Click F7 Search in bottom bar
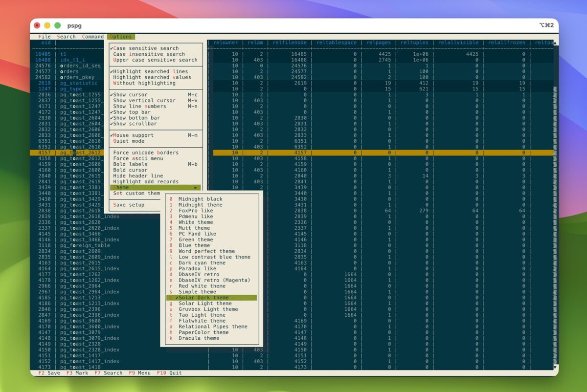 click(x=109, y=373)
